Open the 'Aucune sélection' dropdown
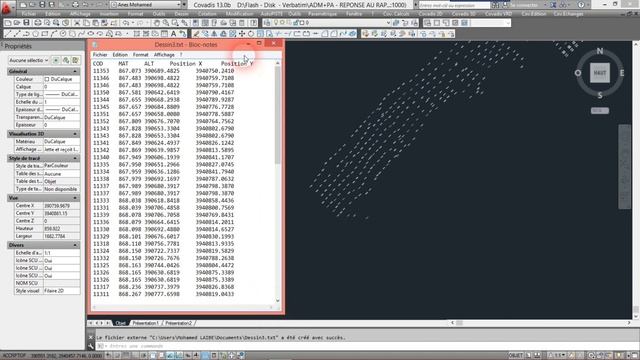The height and width of the screenshot is (360, 640). [x=28, y=60]
